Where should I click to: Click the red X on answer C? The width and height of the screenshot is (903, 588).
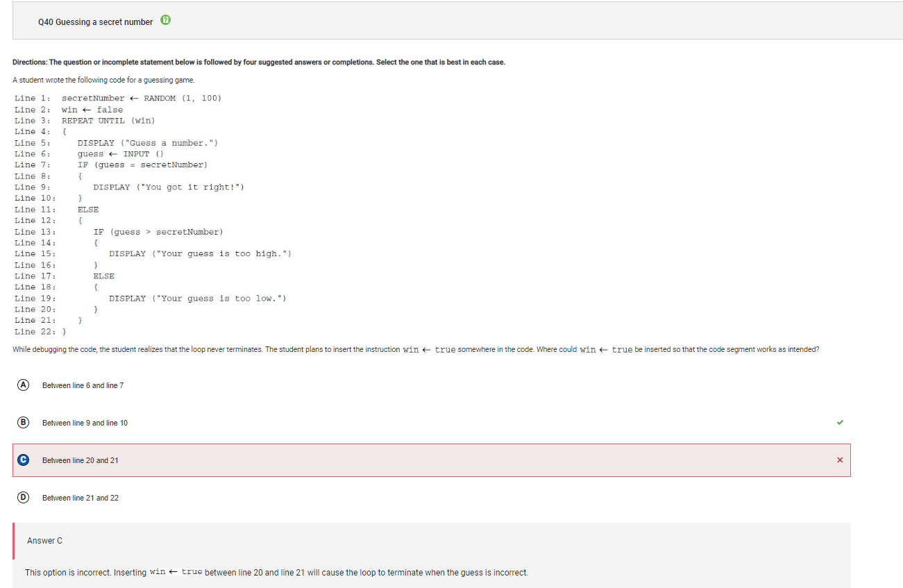840,460
